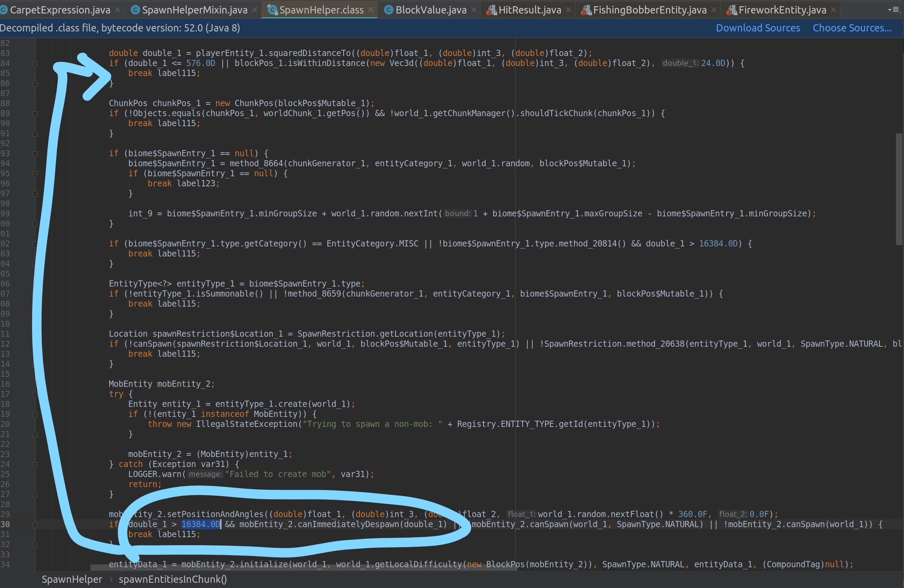This screenshot has height=588, width=904.
Task: Click the Download Sources link
Action: pyautogui.click(x=758, y=28)
